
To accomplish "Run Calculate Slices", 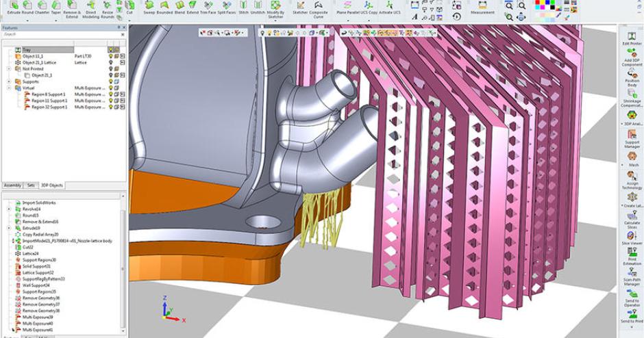I will click(632, 221).
